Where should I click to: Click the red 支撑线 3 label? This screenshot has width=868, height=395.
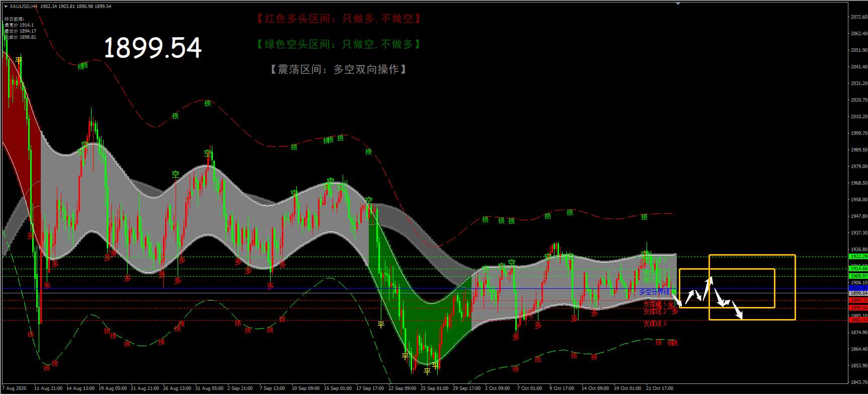pyautogui.click(x=655, y=324)
